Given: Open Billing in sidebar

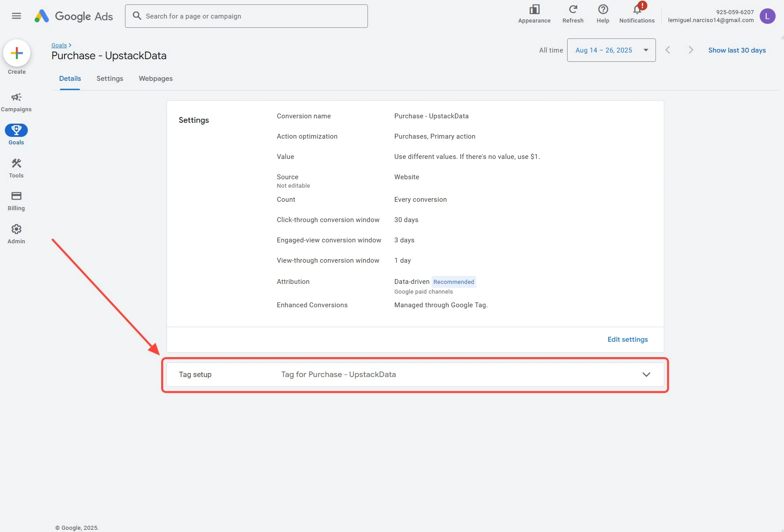Looking at the screenshot, I should click(x=16, y=201).
